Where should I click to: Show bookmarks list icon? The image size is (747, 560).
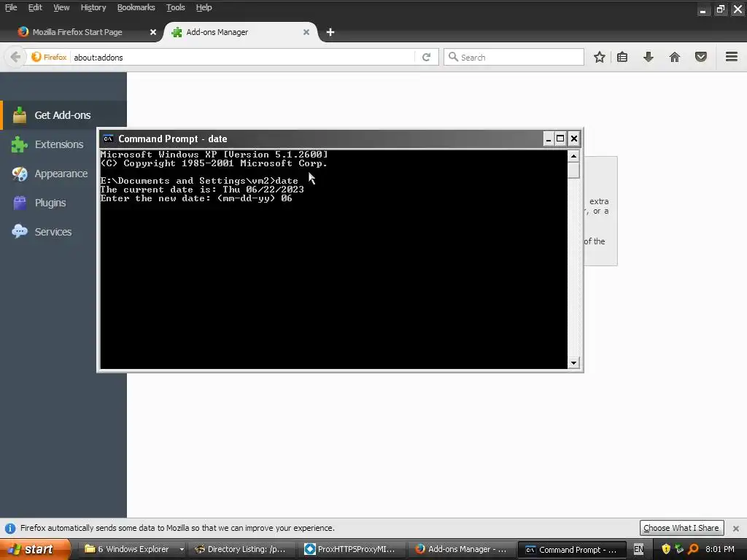coord(622,57)
